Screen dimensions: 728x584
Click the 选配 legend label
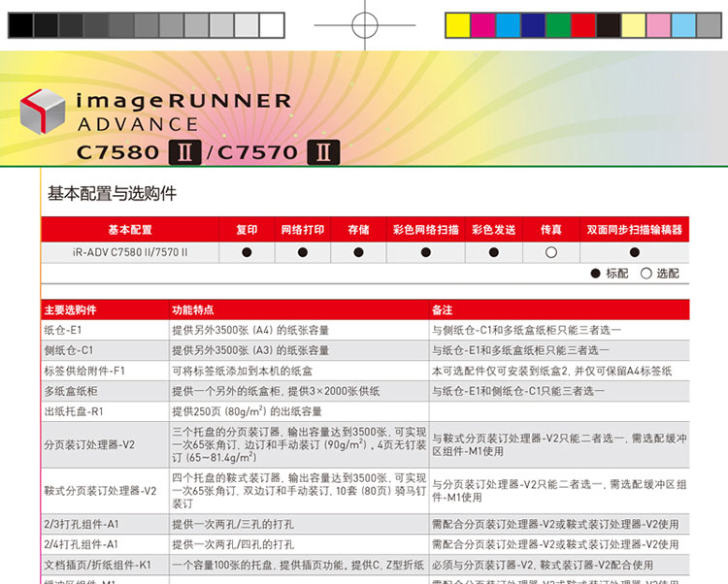coord(668,274)
